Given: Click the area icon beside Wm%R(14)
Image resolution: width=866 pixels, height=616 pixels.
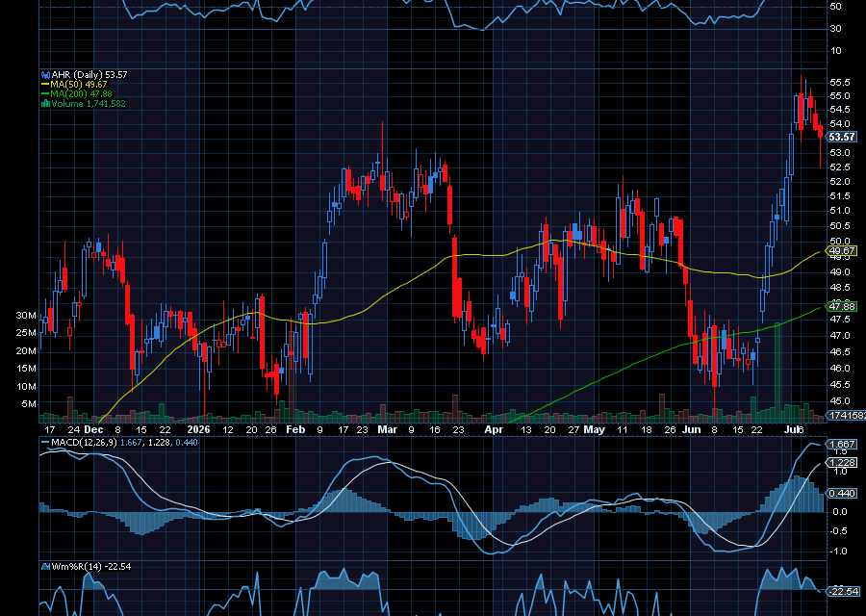Looking at the screenshot, I should pos(45,566).
